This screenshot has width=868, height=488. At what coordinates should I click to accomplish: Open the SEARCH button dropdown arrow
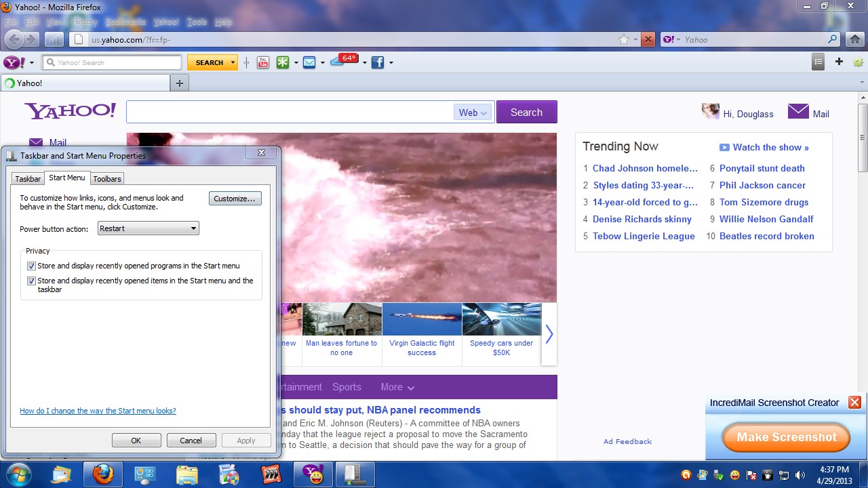tap(233, 62)
